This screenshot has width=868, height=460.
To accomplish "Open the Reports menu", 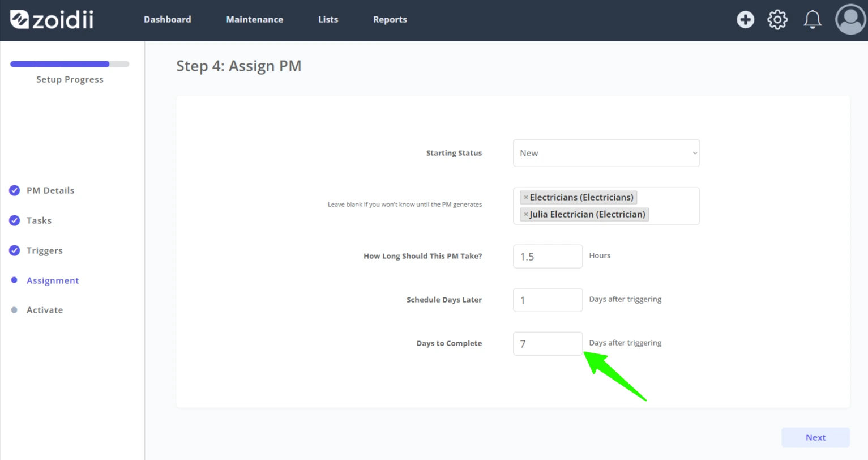I will (x=390, y=19).
